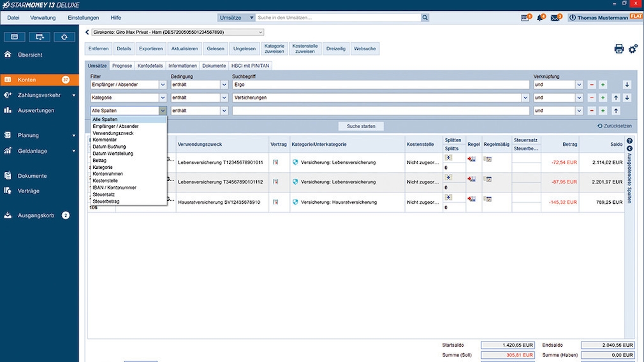644x362 pixels.
Task: Open the Girokonto account selection dropdown
Action: tap(260, 32)
